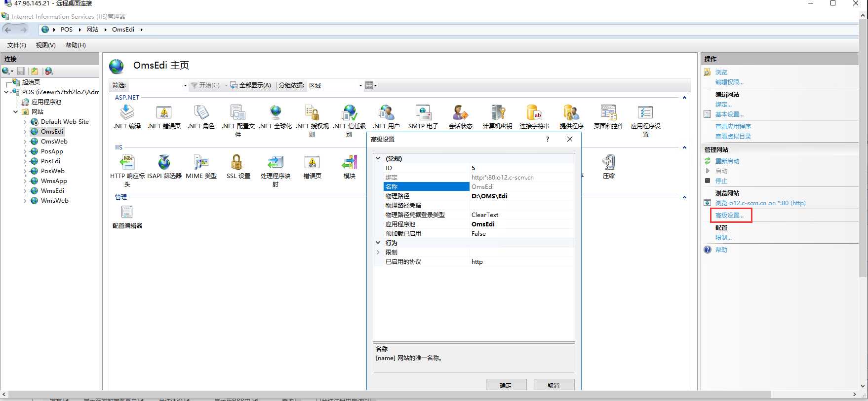This screenshot has height=401, width=868.
Task: Open the 文件(F) menu
Action: [17, 45]
